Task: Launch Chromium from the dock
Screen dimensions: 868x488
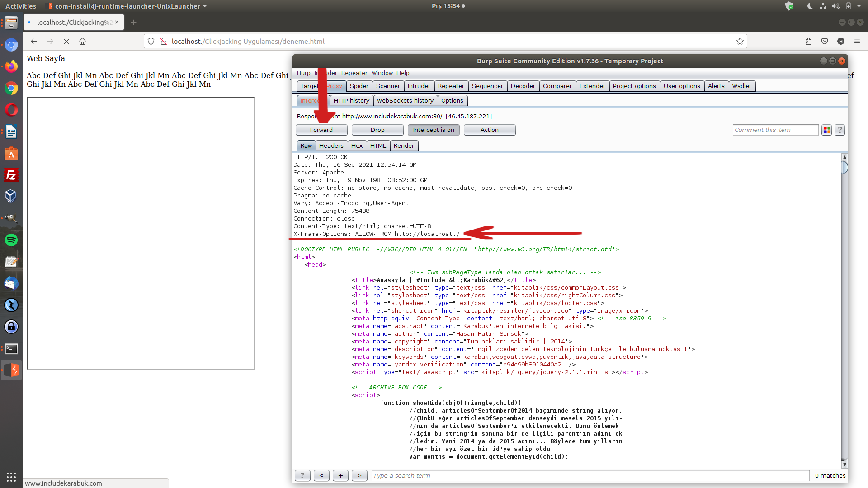Action: (11, 45)
